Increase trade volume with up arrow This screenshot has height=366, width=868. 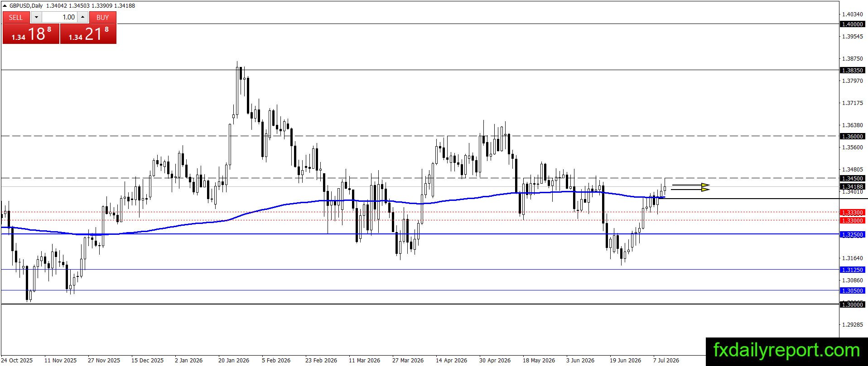82,17
